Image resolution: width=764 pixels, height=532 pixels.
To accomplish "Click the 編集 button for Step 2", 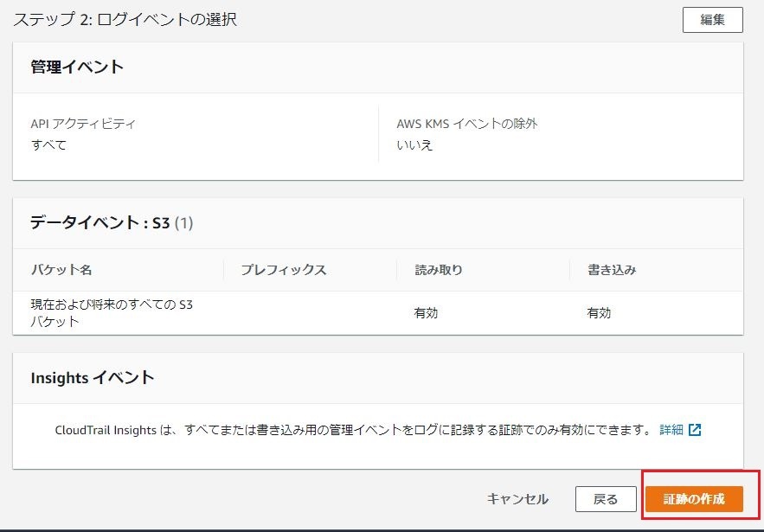I will pyautogui.click(x=712, y=20).
